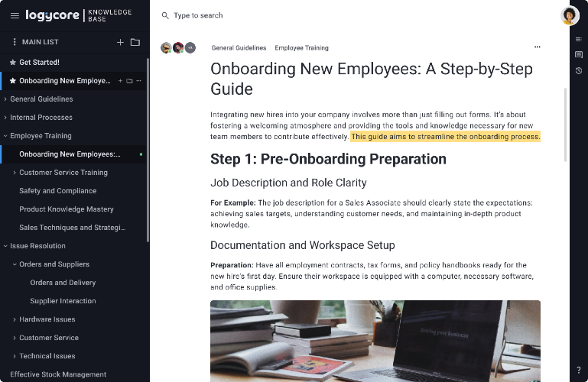Click second contributor avatar

[178, 48]
